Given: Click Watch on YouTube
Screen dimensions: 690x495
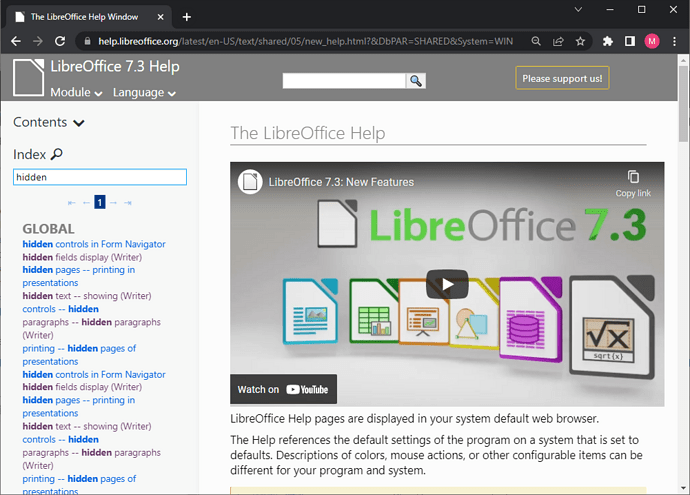Looking at the screenshot, I should pos(283,389).
